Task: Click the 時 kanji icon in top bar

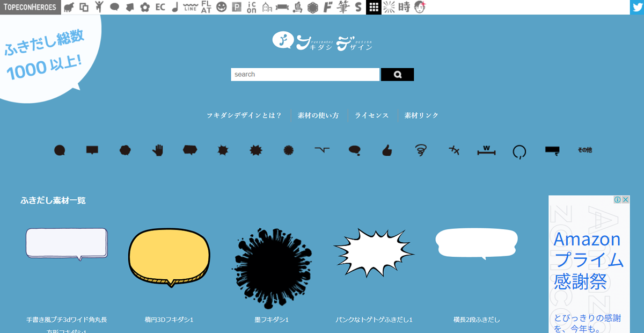Action: pyautogui.click(x=404, y=7)
